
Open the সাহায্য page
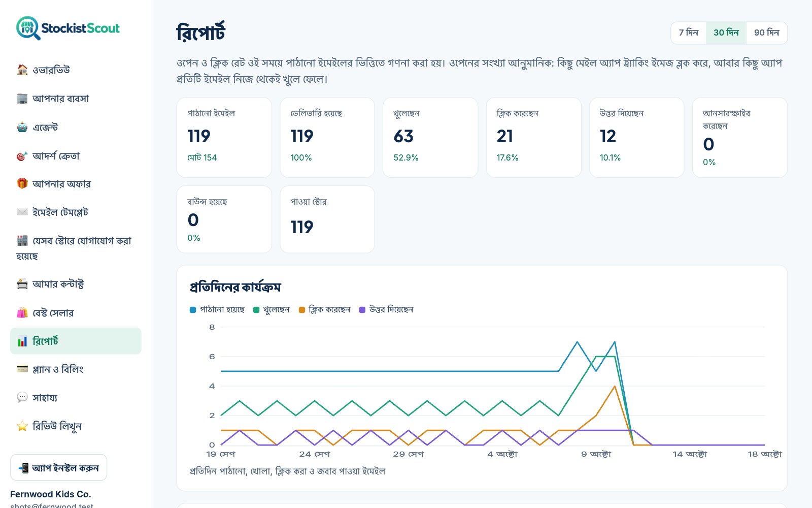76,397
